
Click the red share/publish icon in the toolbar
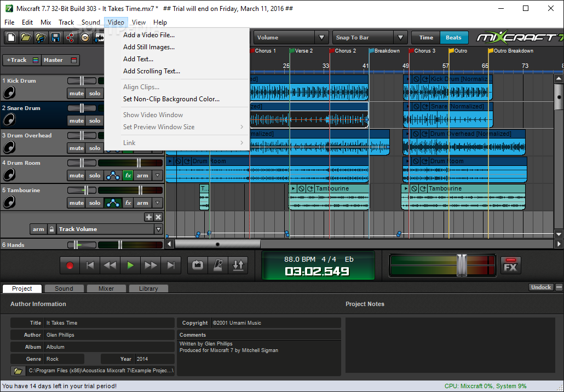(70, 37)
